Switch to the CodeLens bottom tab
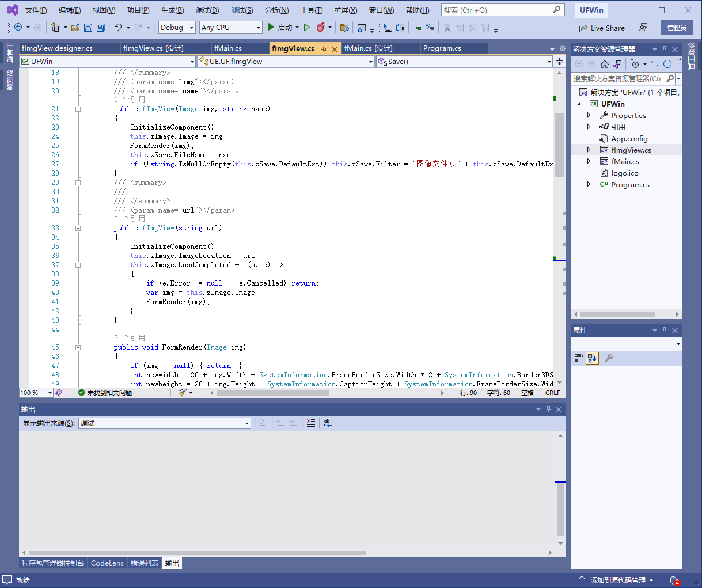Image resolution: width=702 pixels, height=588 pixels. coord(107,563)
